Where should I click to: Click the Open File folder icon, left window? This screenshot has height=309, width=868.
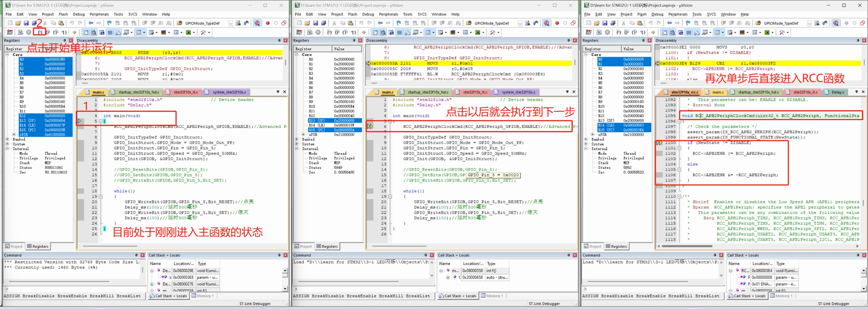click(18, 23)
